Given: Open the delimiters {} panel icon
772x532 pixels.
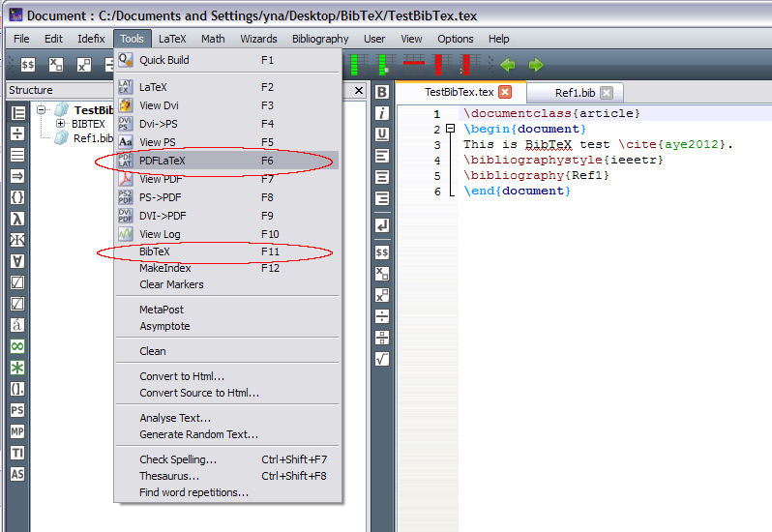Looking at the screenshot, I should [17, 197].
